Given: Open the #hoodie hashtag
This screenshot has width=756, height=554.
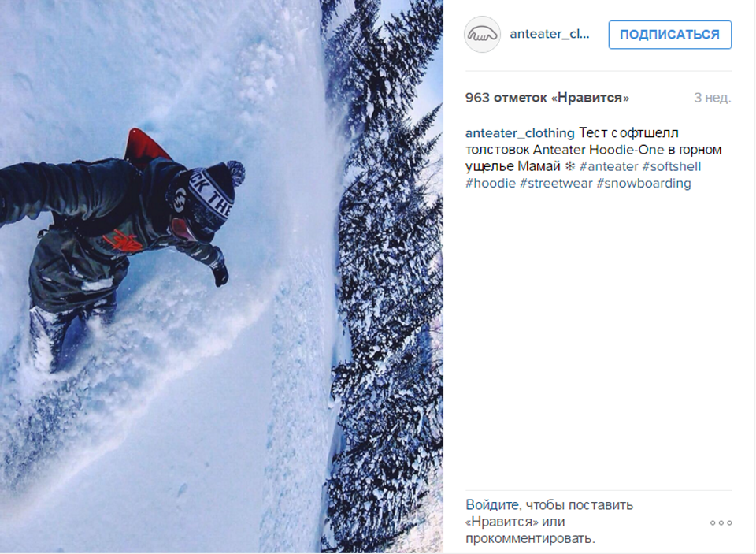Looking at the screenshot, I should point(491,184).
